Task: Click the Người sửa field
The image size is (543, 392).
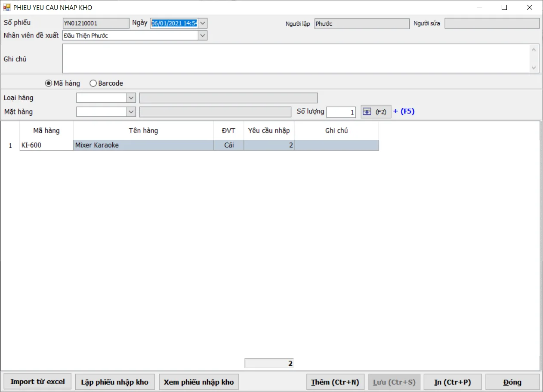Action: coord(492,23)
